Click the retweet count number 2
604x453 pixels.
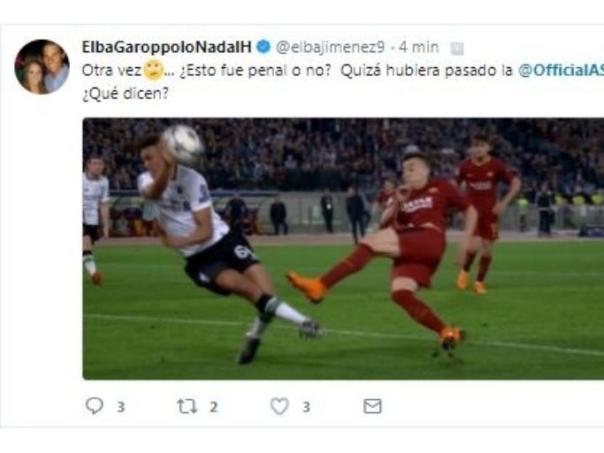213,407
